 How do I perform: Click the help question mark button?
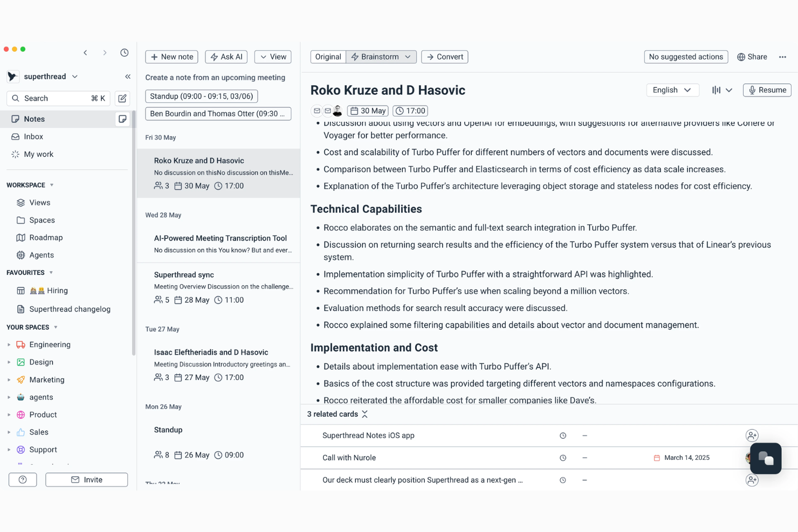[x=23, y=480]
